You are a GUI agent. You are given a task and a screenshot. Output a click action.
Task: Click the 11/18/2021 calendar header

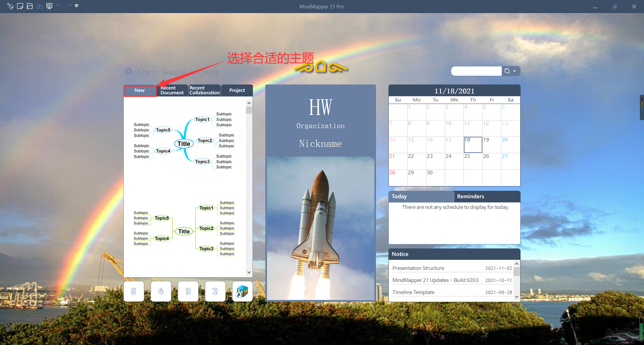[454, 91]
